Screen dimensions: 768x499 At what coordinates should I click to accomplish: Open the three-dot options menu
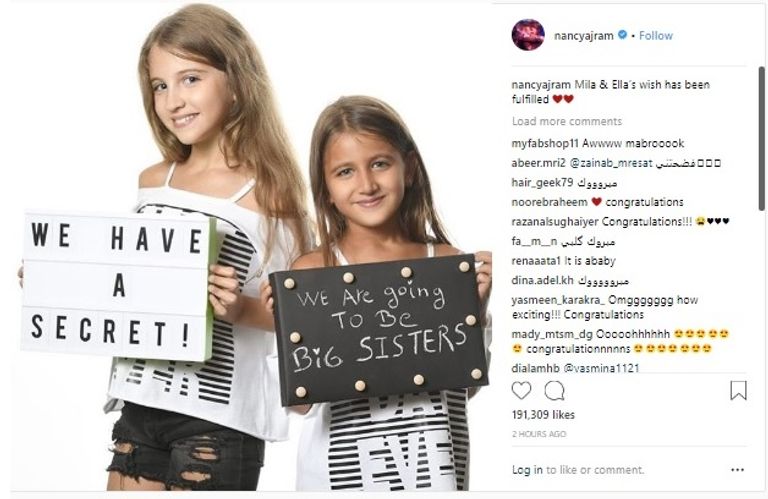pos(738,470)
